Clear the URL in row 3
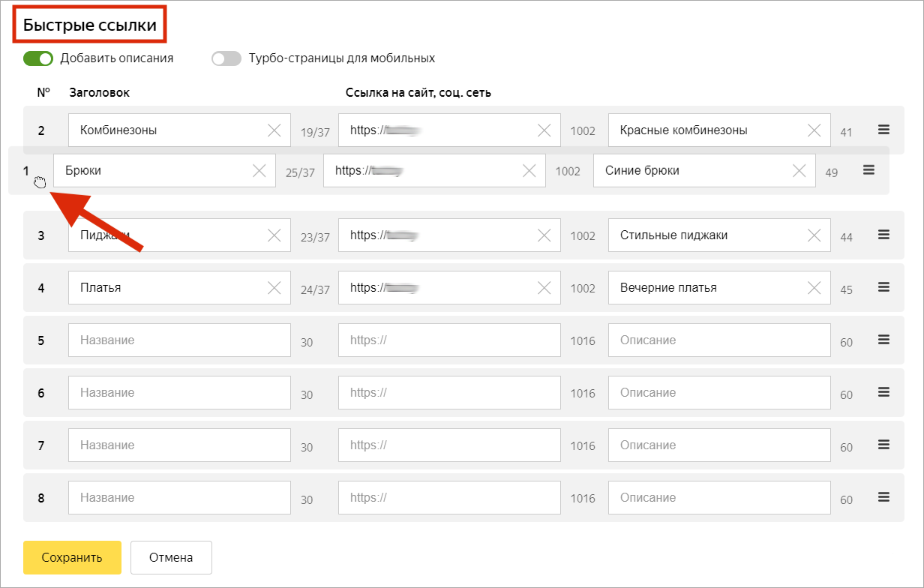This screenshot has width=924, height=588. click(x=544, y=235)
